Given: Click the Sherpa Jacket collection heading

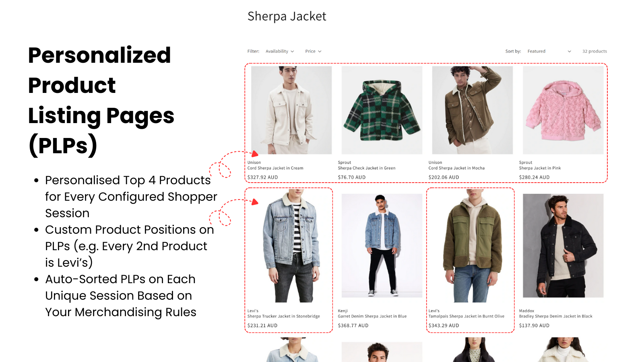Looking at the screenshot, I should tap(287, 16).
